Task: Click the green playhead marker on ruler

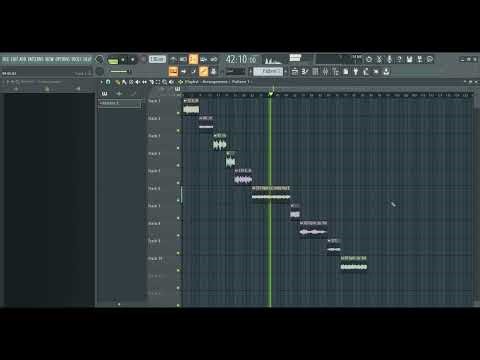Action: click(x=271, y=94)
